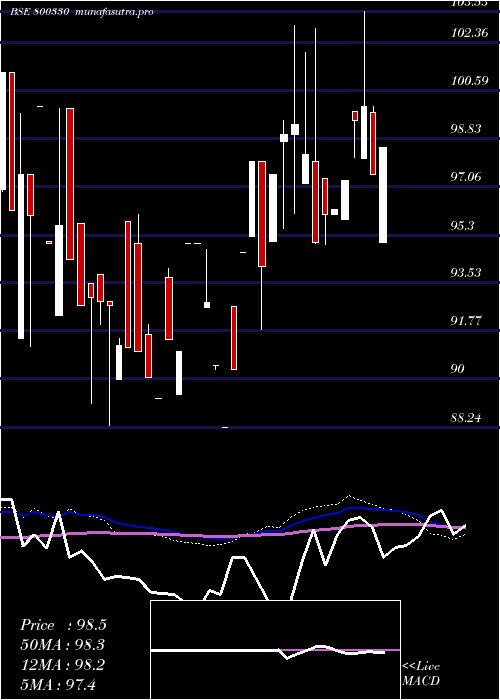Click the 12MA : 98.2 readout
This screenshot has width=500, height=700.
(x=62, y=665)
